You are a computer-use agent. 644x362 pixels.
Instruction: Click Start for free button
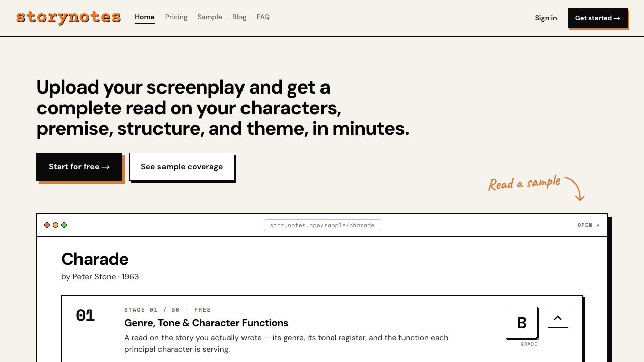point(79,167)
